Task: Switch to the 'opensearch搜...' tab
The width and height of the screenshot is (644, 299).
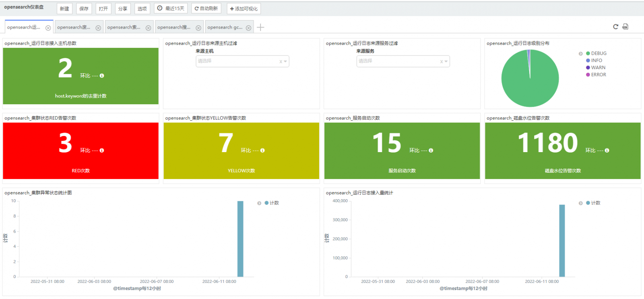Action: pyautogui.click(x=174, y=27)
